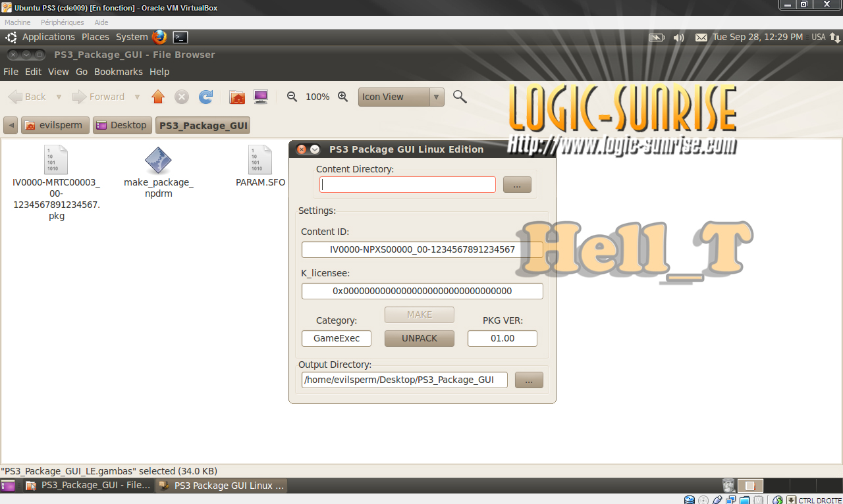Open the Back history dropdown arrow
The height and width of the screenshot is (504, 843).
pos(59,97)
